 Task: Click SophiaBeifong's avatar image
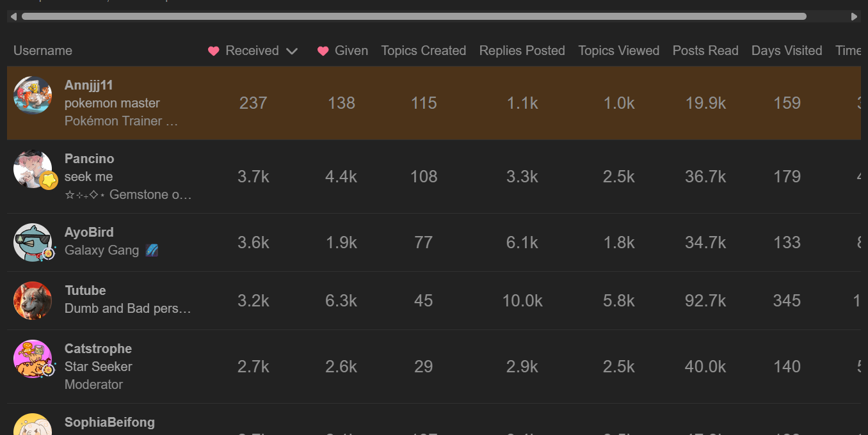tap(33, 425)
